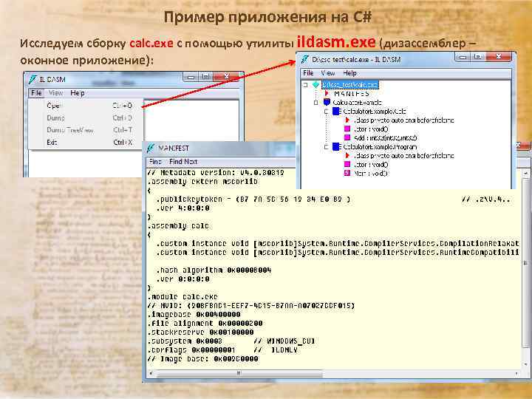Select .class private auto ansi under Program
Screen dimensions: 532x399
tap(403, 156)
